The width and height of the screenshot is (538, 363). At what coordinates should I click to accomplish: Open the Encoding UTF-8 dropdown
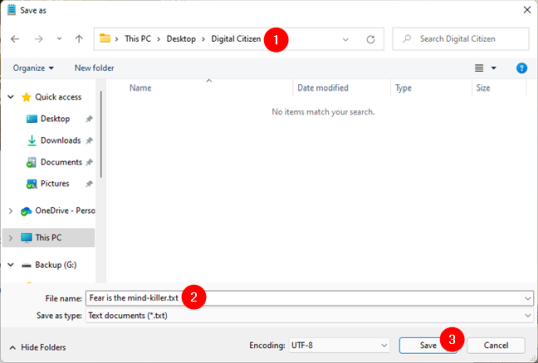pyautogui.click(x=339, y=345)
